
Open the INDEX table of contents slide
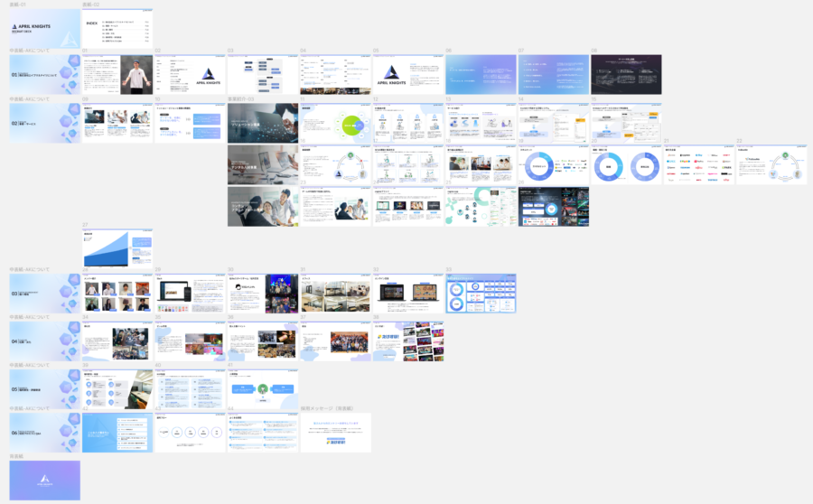point(117,29)
